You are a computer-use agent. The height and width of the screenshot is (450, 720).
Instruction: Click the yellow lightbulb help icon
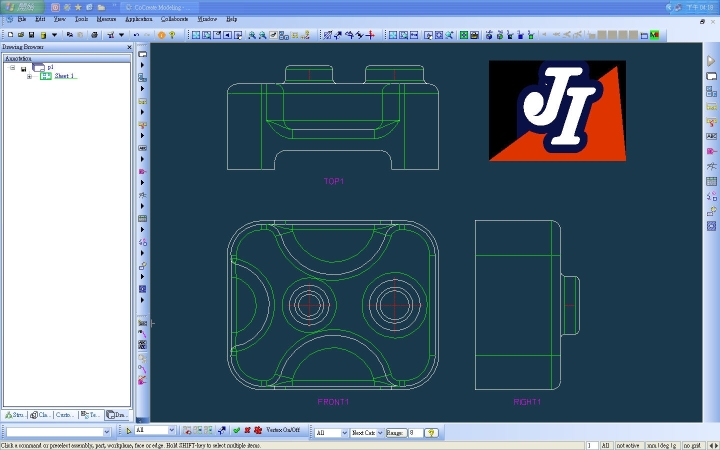pos(172,35)
